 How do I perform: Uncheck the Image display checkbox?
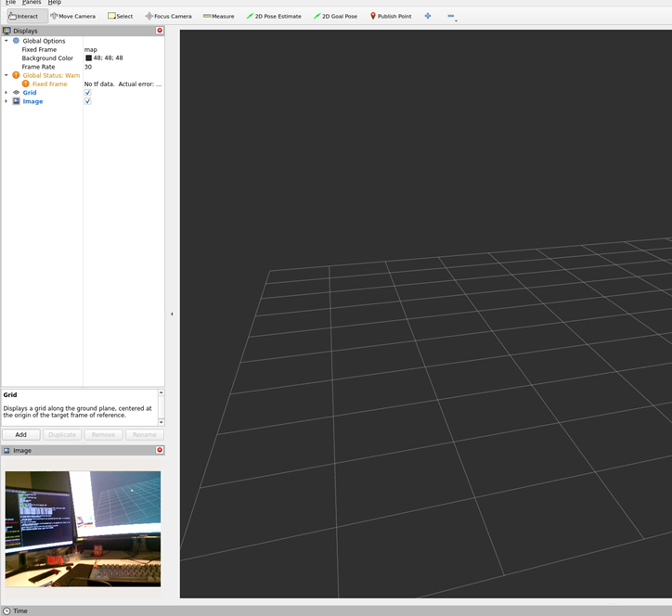point(87,101)
